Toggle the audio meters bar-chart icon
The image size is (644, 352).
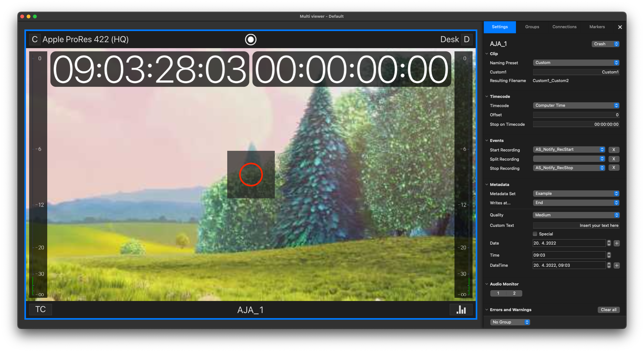click(x=461, y=309)
